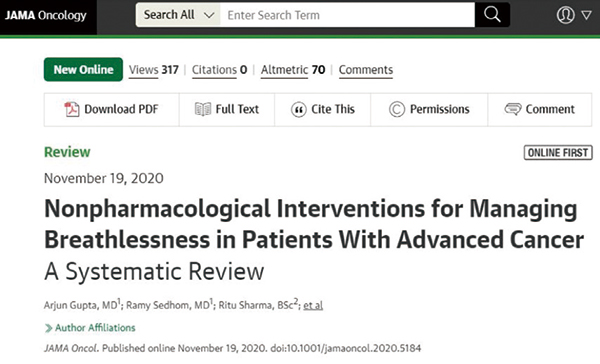Open the Citations metric tab

219,70
